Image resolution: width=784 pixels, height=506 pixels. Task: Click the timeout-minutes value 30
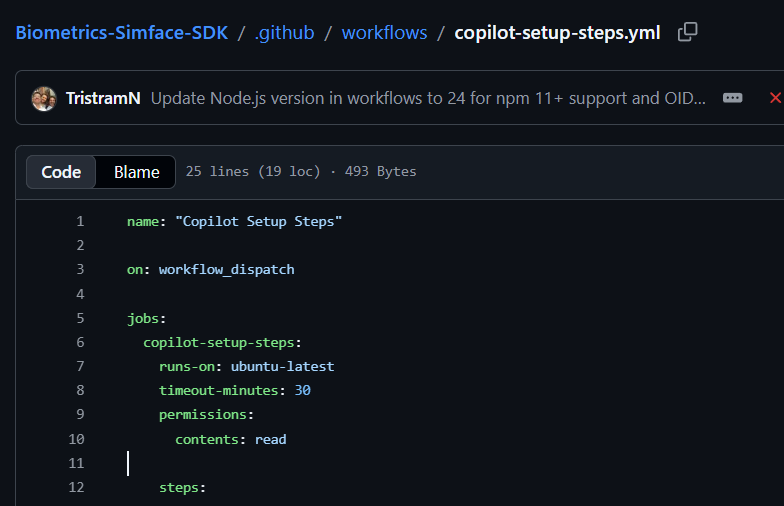pyautogui.click(x=302, y=390)
